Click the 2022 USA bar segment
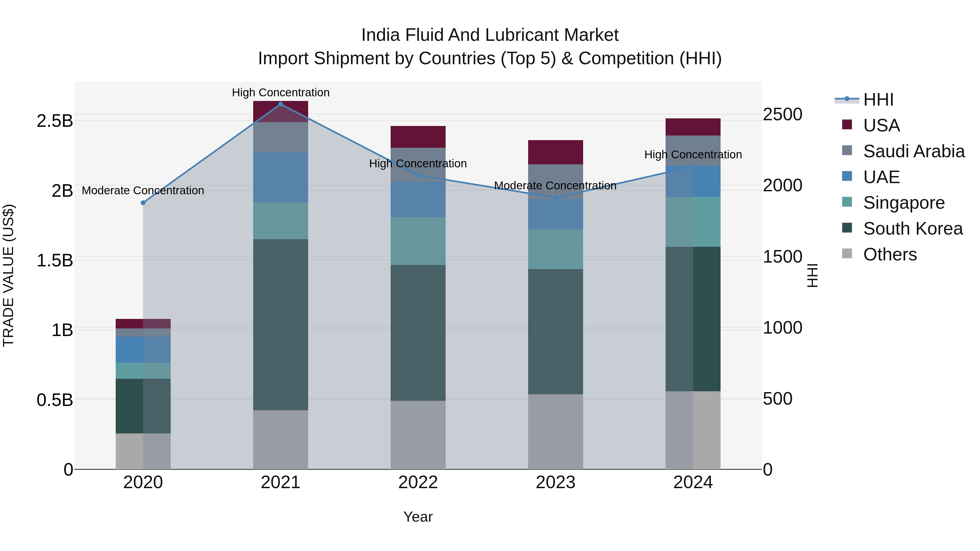Image resolution: width=980 pixels, height=551 pixels. pos(418,137)
